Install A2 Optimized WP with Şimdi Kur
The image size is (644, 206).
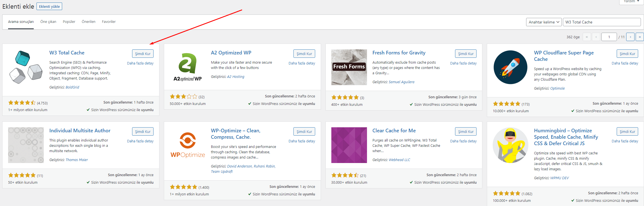click(304, 54)
